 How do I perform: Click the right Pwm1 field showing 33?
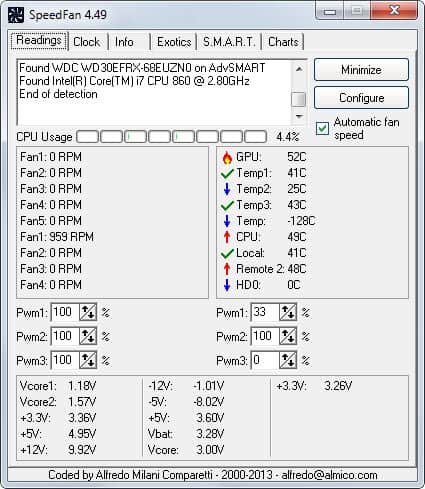tap(265, 312)
